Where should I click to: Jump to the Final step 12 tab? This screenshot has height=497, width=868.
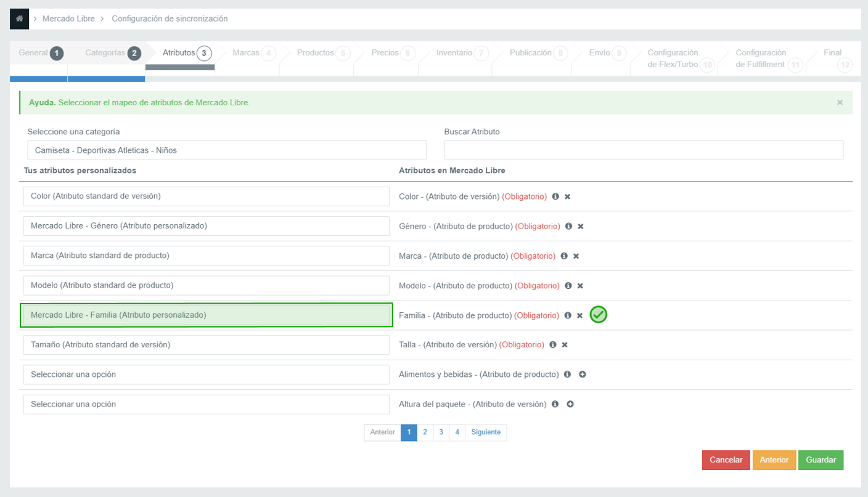pyautogui.click(x=837, y=59)
